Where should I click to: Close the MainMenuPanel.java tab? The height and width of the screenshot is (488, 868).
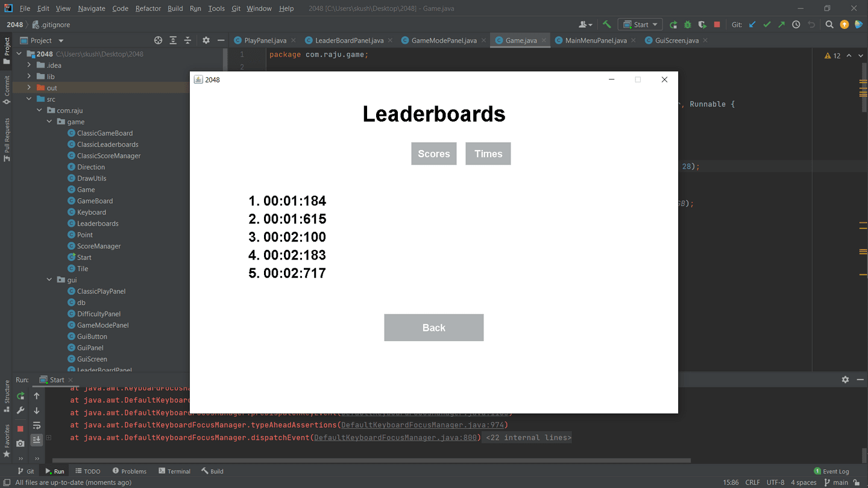[634, 40]
